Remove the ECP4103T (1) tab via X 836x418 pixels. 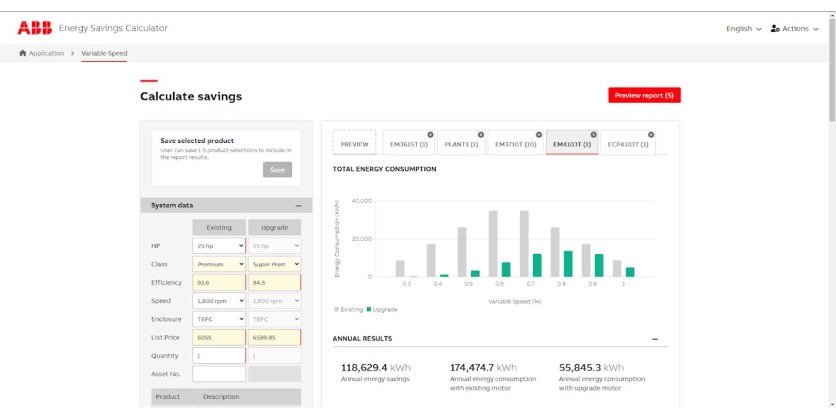click(x=652, y=134)
